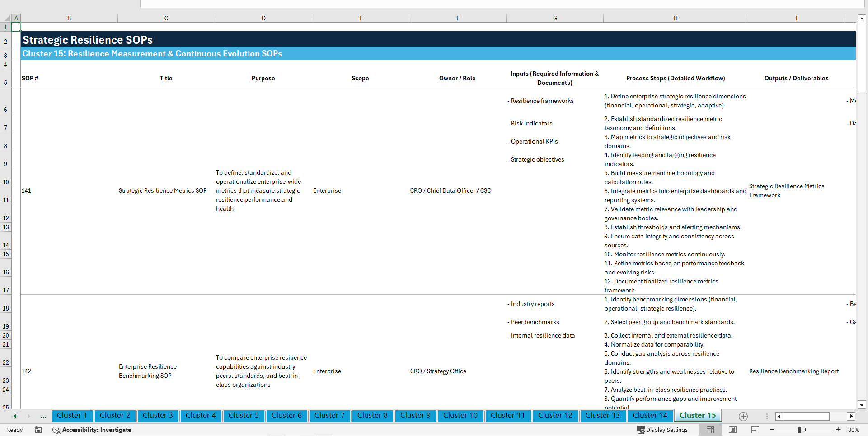Image resolution: width=868 pixels, height=436 pixels.
Task: Open Display Settings in status bar
Action: [662, 430]
